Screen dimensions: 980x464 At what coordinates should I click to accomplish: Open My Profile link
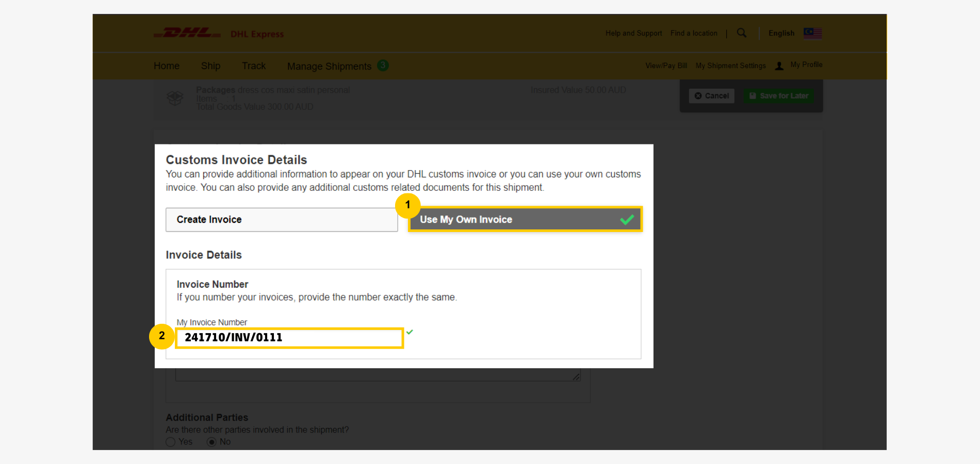click(806, 64)
